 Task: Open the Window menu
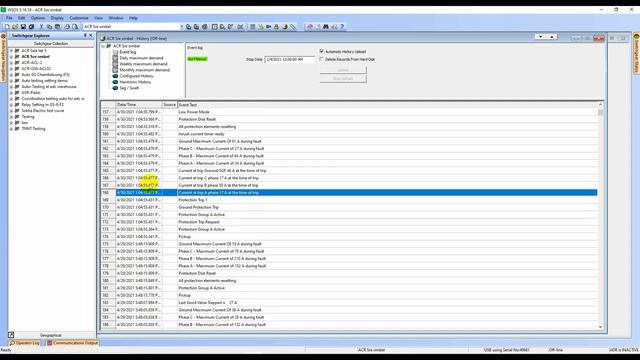pos(116,18)
